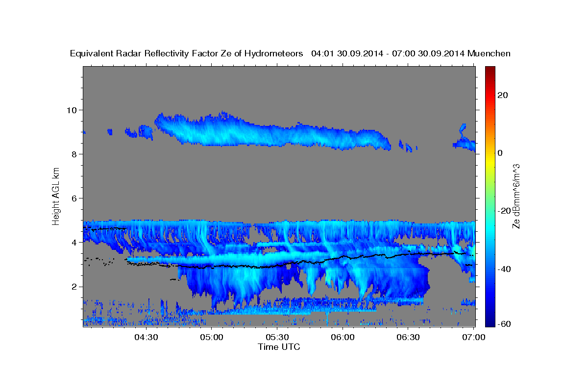This screenshot has height=392, width=588.
Task: Click the dark red top of the colorbar
Action: pos(490,70)
